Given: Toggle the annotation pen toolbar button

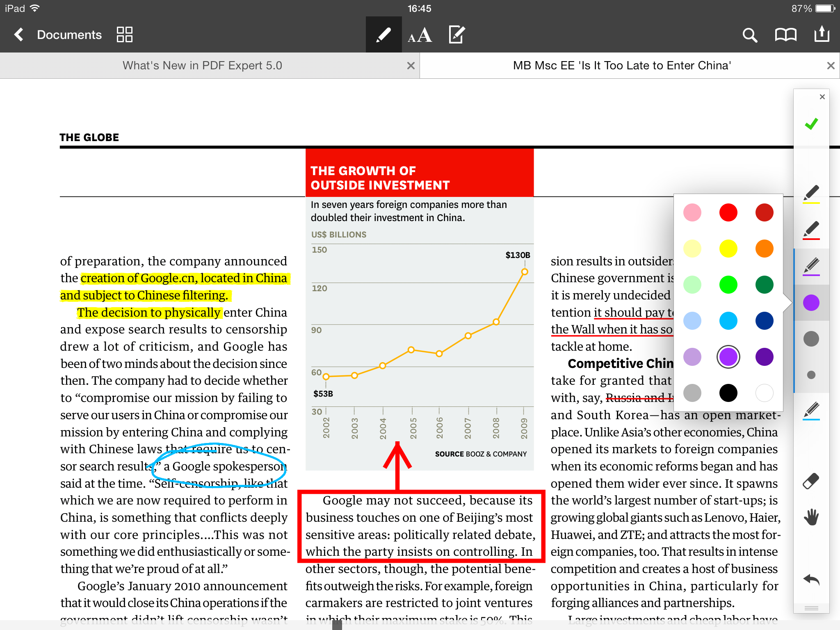Looking at the screenshot, I should (383, 35).
